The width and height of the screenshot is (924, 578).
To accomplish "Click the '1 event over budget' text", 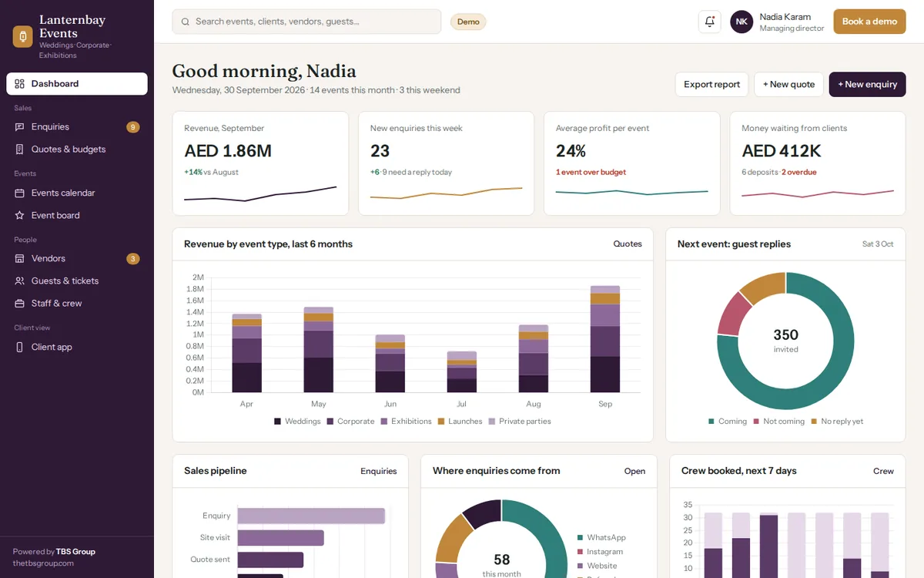I will 591,173.
